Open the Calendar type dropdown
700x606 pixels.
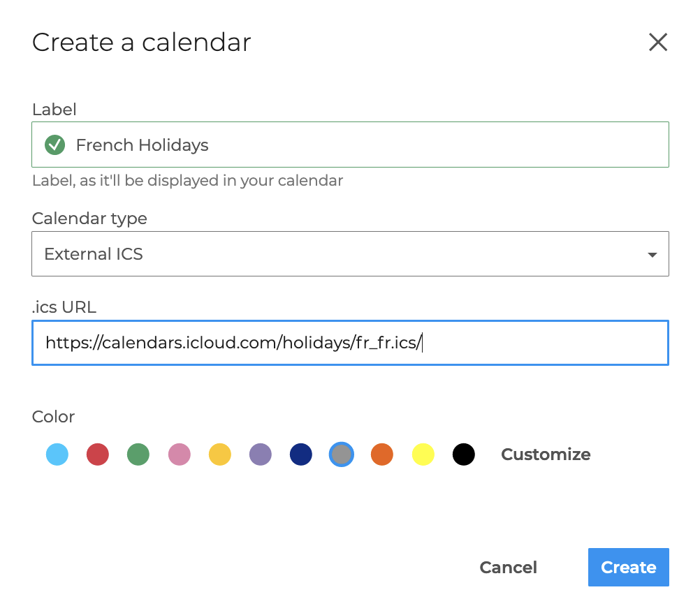pyautogui.click(x=349, y=254)
